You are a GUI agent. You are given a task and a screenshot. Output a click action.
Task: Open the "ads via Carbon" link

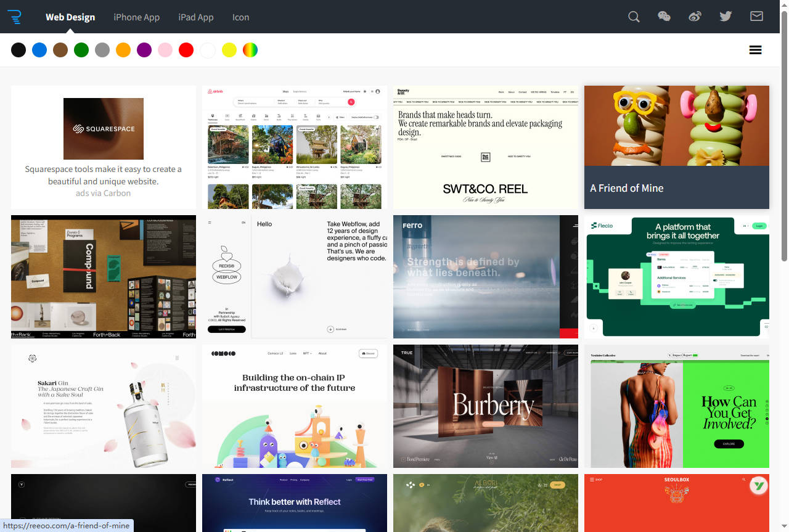point(103,193)
